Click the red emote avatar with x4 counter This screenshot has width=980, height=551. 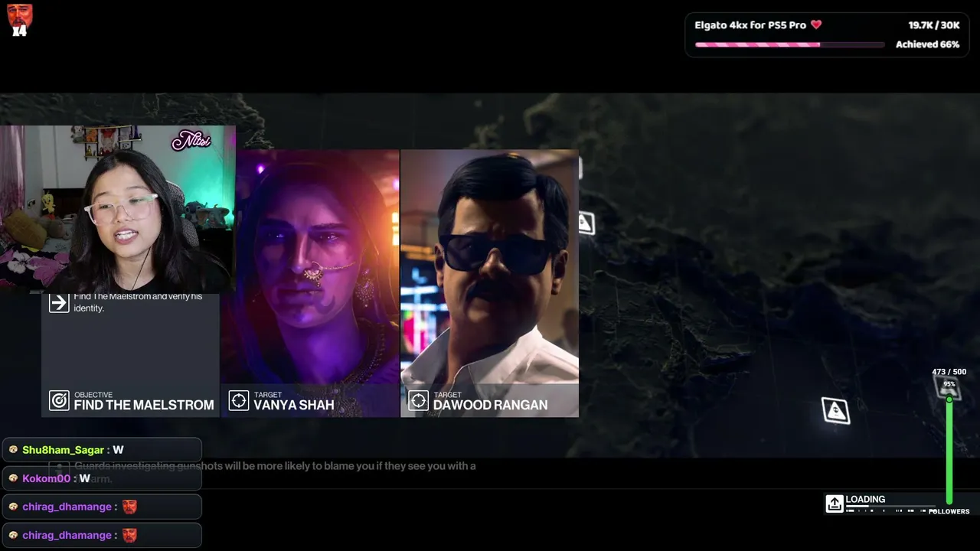[19, 19]
